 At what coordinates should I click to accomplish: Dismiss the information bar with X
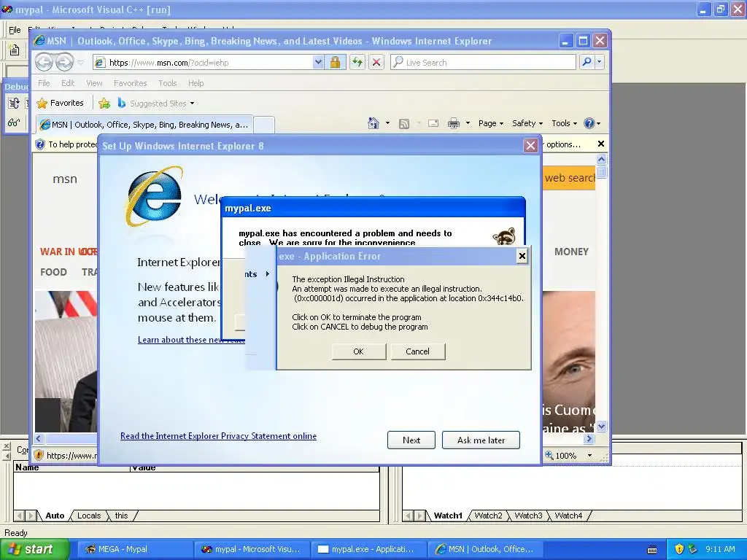pyautogui.click(x=601, y=144)
